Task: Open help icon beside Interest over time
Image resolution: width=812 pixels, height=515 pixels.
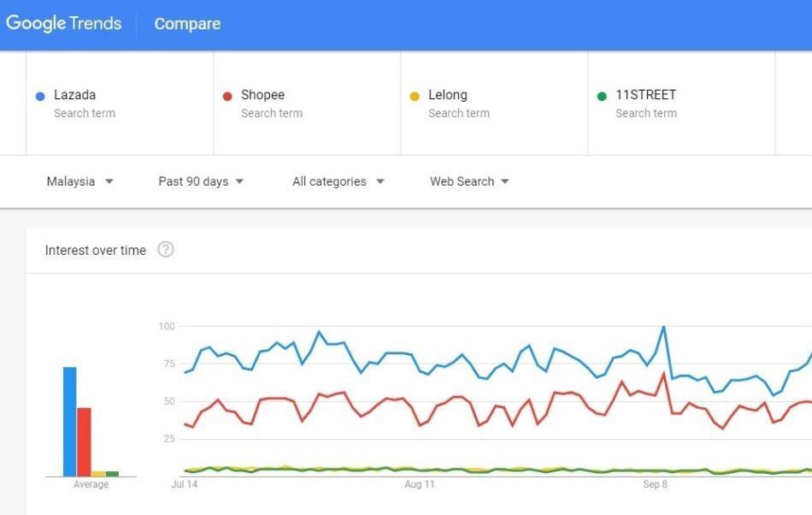Action: pyautogui.click(x=166, y=250)
